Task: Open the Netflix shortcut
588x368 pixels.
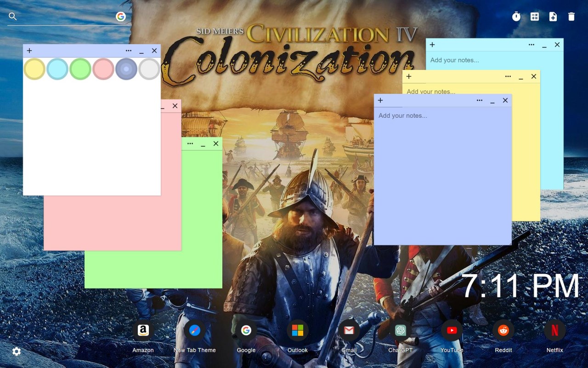Action: [555, 330]
